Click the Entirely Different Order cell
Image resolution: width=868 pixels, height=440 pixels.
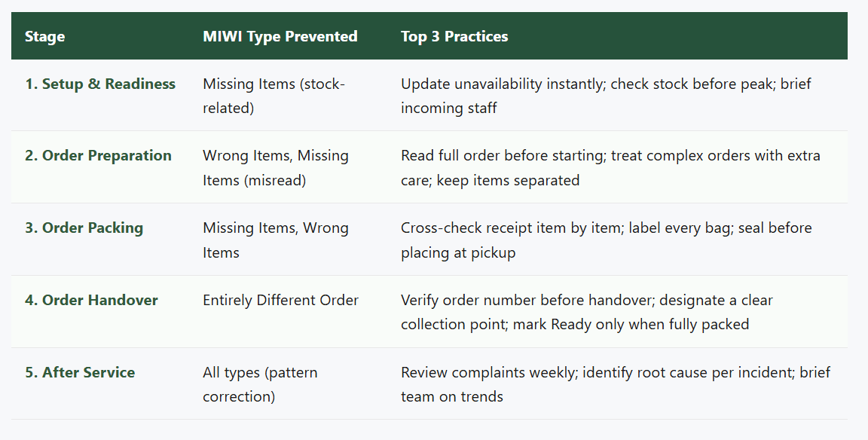(x=280, y=300)
